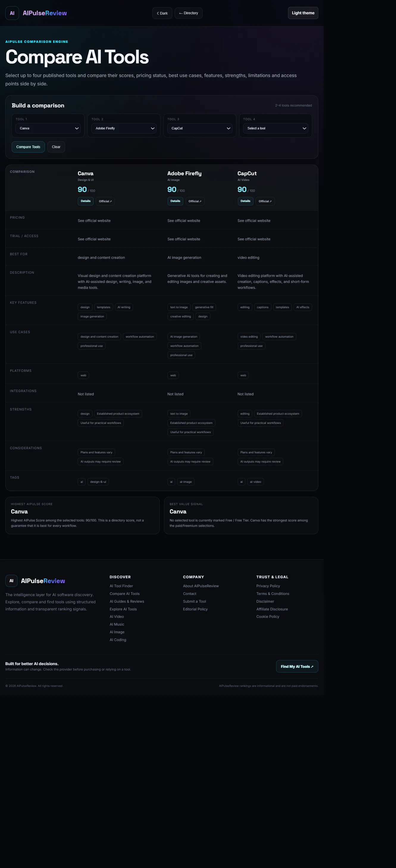Viewport: 396px width, 868px height.
Task: Open Affiliate Disclosure link
Action: point(272,609)
